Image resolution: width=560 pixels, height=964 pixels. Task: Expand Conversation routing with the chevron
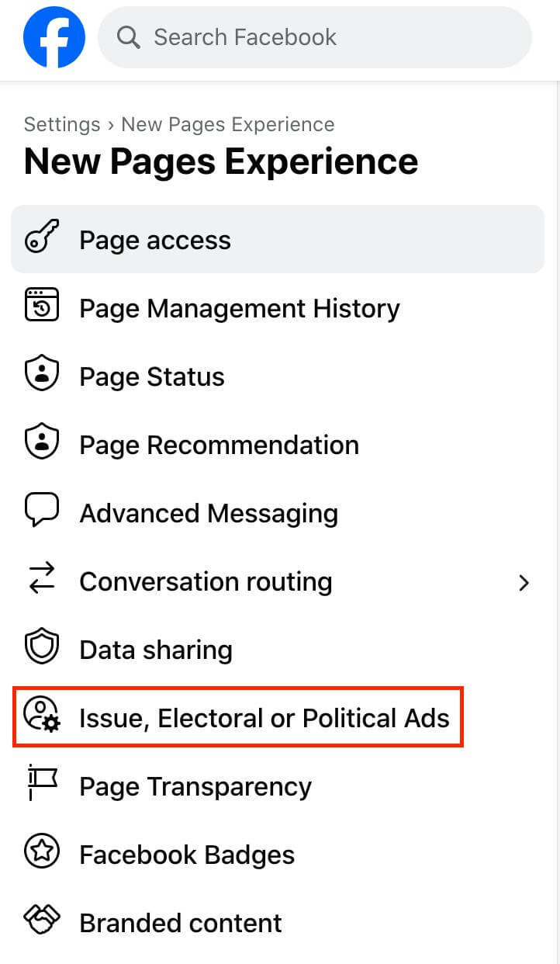(524, 582)
